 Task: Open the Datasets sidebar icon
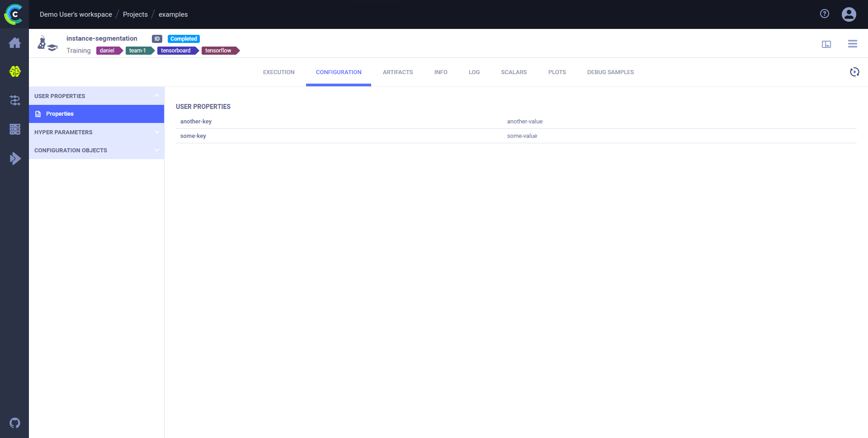14,129
